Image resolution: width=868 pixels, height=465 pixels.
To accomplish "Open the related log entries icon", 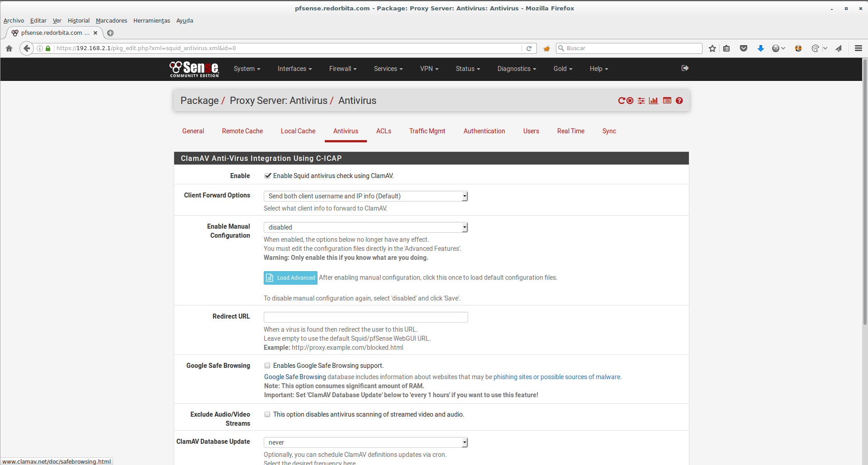I will coord(667,101).
